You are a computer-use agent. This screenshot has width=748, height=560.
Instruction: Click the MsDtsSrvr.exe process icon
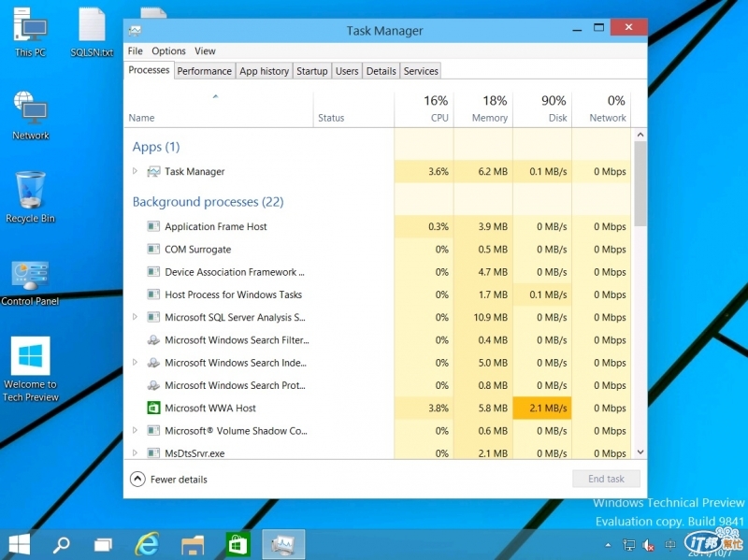(x=153, y=453)
